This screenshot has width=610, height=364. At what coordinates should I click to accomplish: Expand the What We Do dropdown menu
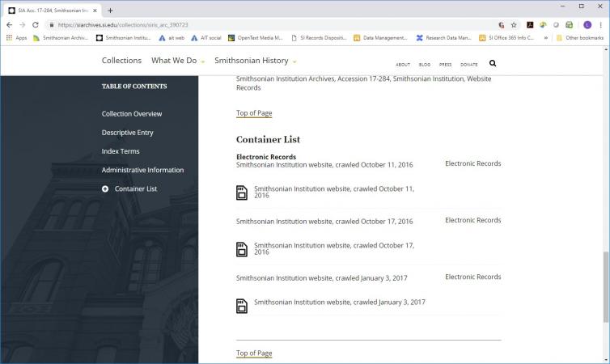coord(178,61)
